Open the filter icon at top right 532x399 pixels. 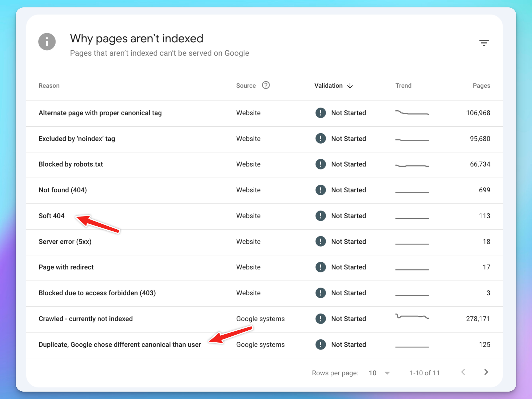(x=484, y=43)
